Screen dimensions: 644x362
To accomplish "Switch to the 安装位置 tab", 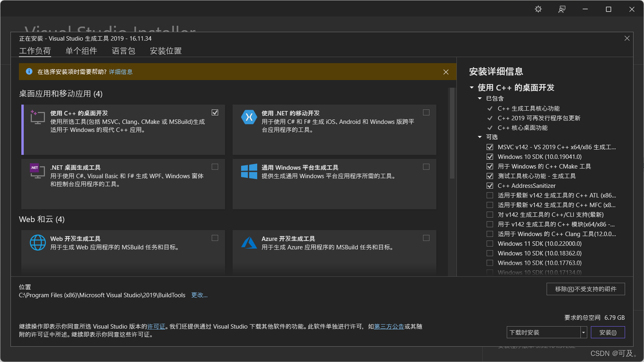I will click(166, 51).
